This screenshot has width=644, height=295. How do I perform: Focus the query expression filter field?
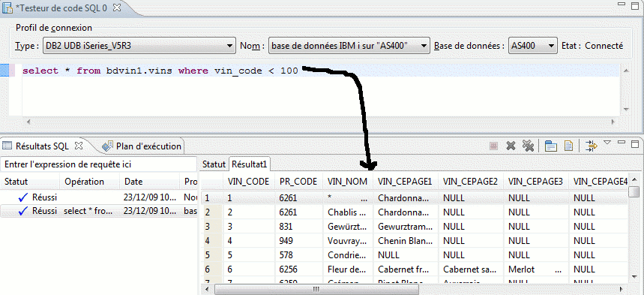coord(98,164)
